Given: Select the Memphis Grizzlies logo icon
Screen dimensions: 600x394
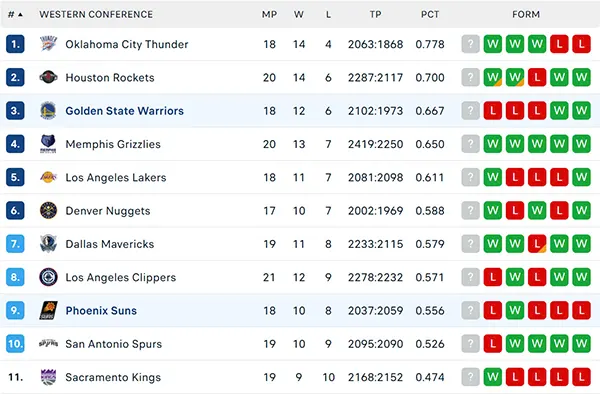Looking at the screenshot, I should (x=48, y=144).
